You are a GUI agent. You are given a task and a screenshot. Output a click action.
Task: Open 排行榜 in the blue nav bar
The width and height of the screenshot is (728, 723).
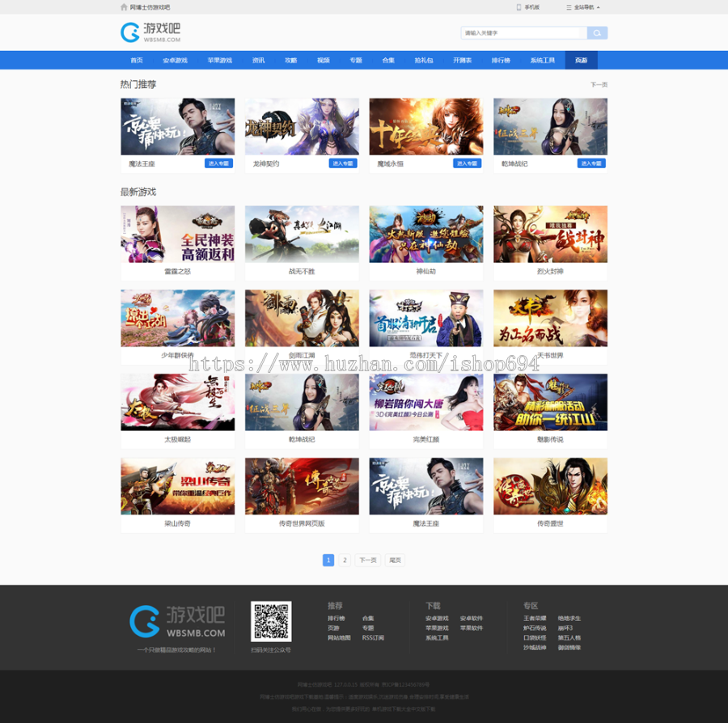pyautogui.click(x=501, y=61)
